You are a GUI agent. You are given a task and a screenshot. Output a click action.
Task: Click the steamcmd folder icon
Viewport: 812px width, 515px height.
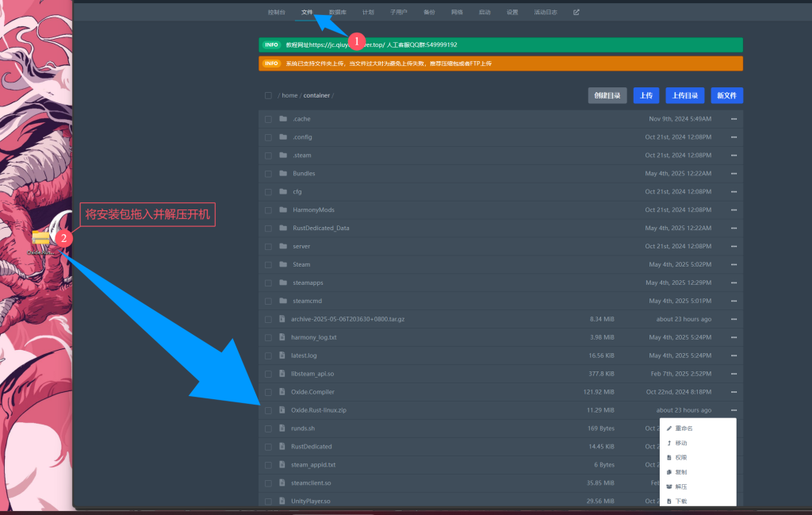(x=282, y=301)
